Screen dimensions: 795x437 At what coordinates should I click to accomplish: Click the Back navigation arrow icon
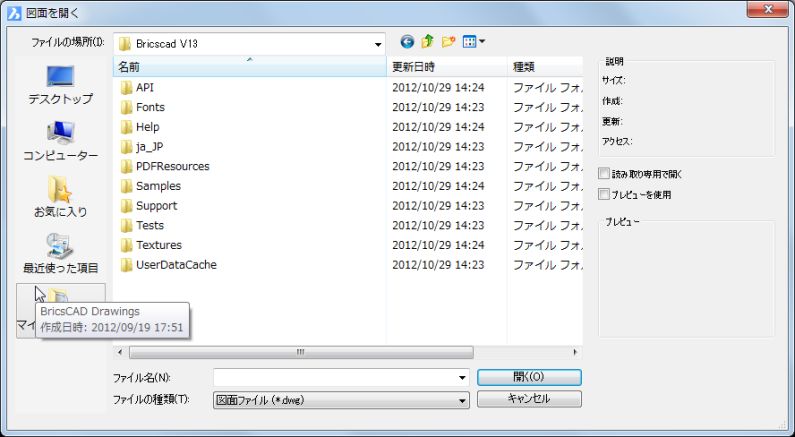[407, 42]
